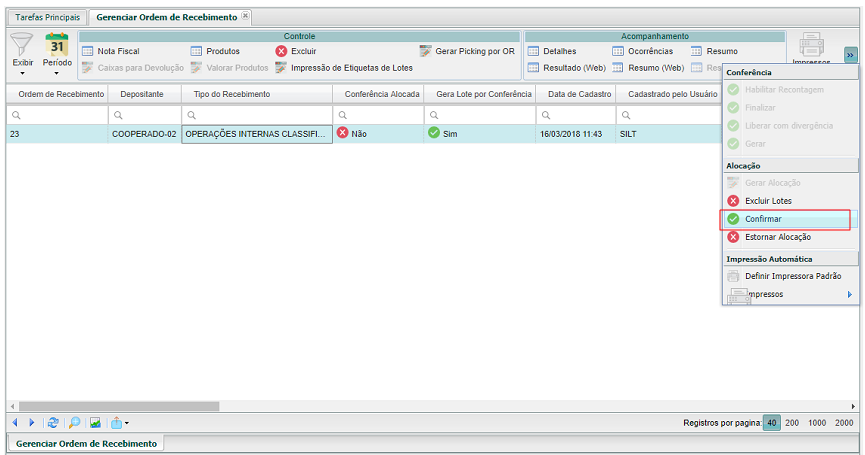The width and height of the screenshot is (865, 455).
Task: Click Impressão de Etiquetas de Lotes
Action: [344, 68]
